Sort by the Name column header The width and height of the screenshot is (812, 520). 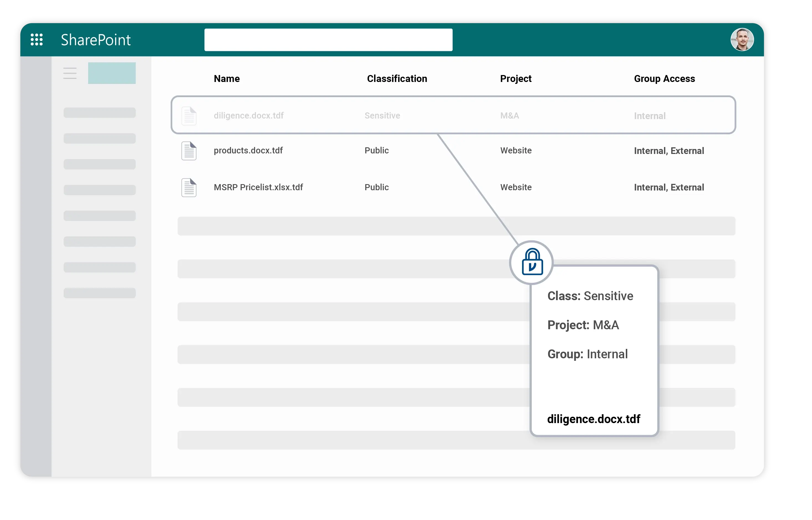(x=227, y=79)
